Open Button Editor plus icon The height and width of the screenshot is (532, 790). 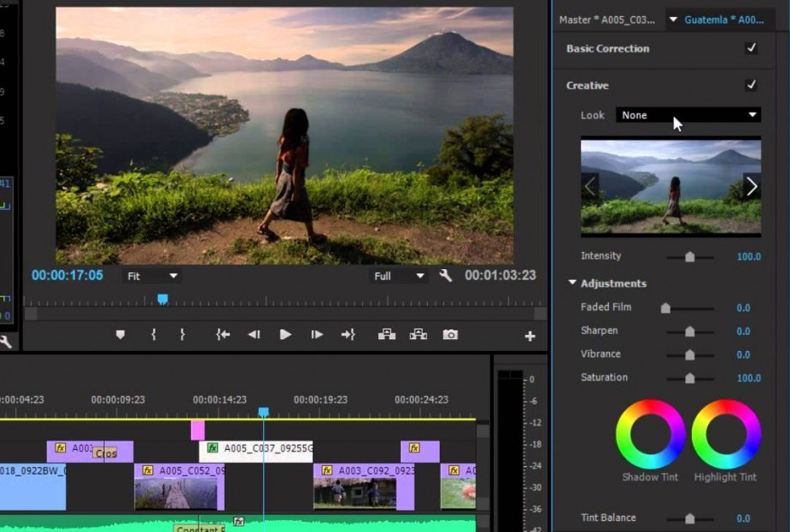coord(530,336)
